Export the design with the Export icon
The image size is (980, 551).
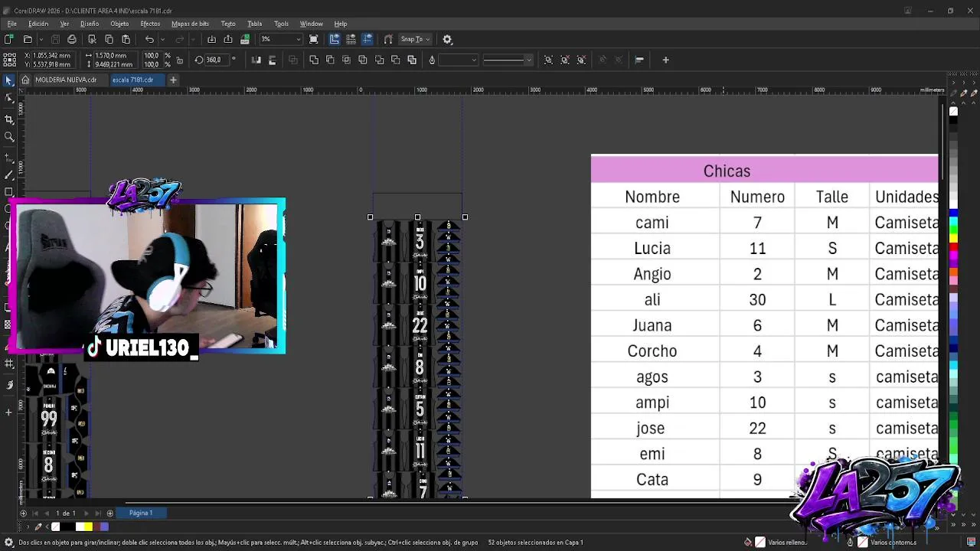(228, 39)
